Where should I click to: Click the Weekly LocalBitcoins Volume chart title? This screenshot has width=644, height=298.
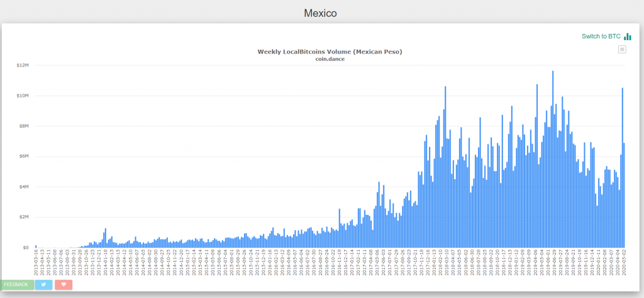[x=330, y=52]
